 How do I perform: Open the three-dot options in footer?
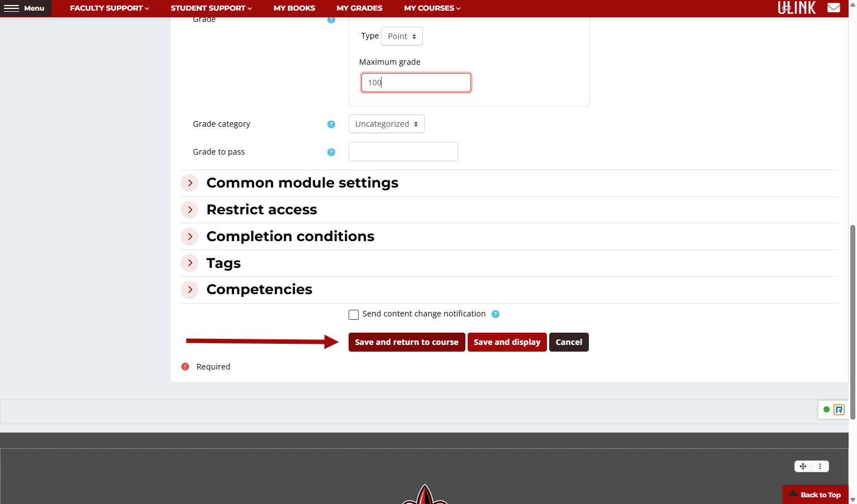tap(820, 467)
